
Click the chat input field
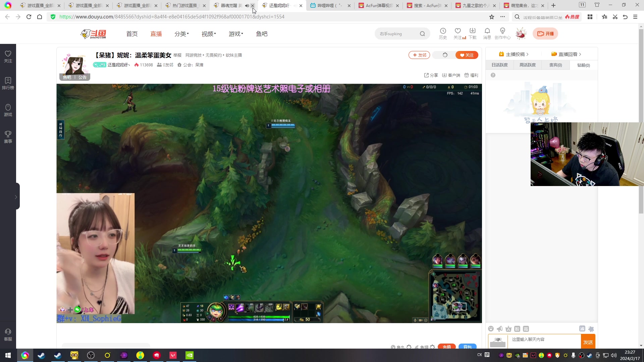pyautogui.click(x=543, y=340)
